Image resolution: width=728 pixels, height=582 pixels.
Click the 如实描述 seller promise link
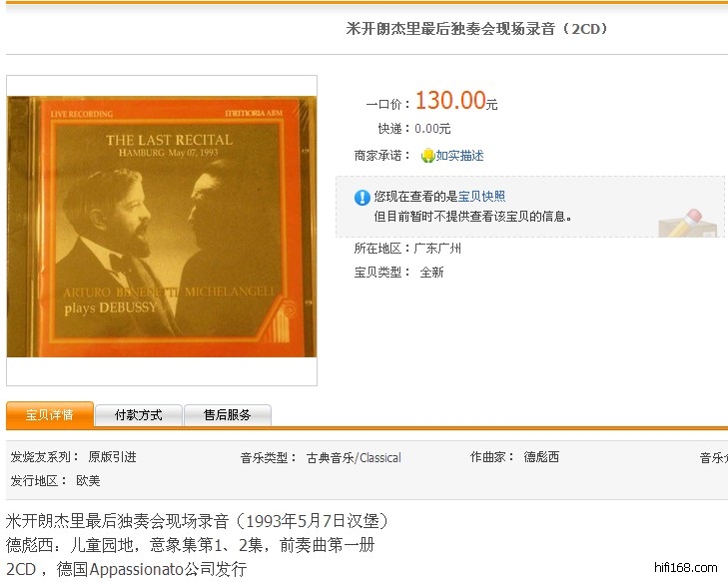click(x=459, y=156)
